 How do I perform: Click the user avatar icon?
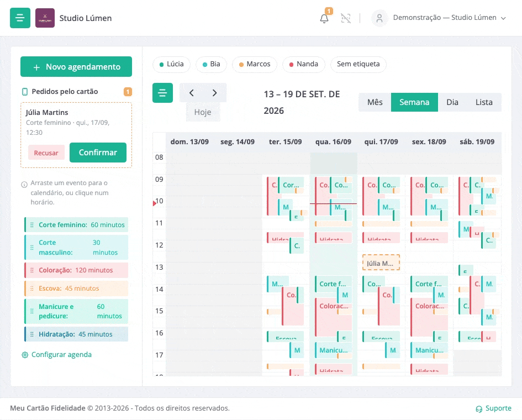[x=379, y=18]
